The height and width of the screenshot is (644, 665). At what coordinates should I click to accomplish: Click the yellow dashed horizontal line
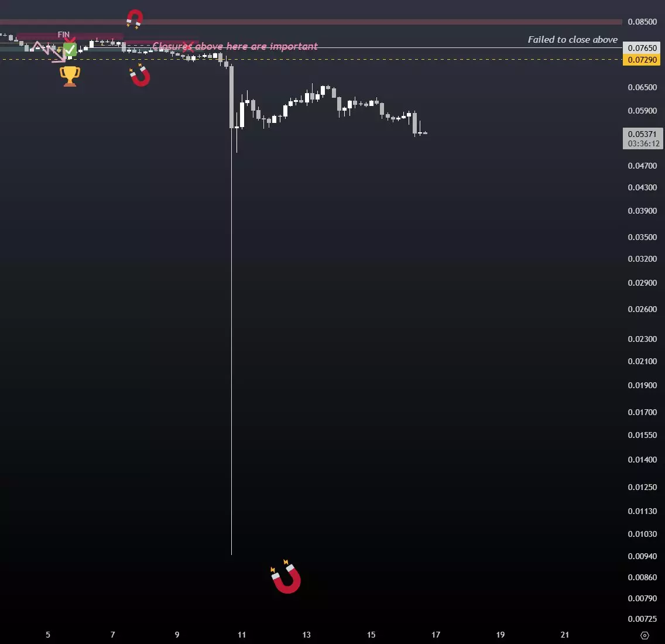point(410,59)
